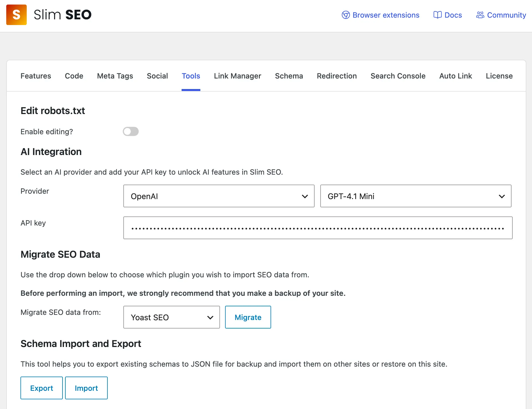Open the AI Provider dropdown showing OpenAI
The image size is (532, 409).
pyautogui.click(x=219, y=196)
